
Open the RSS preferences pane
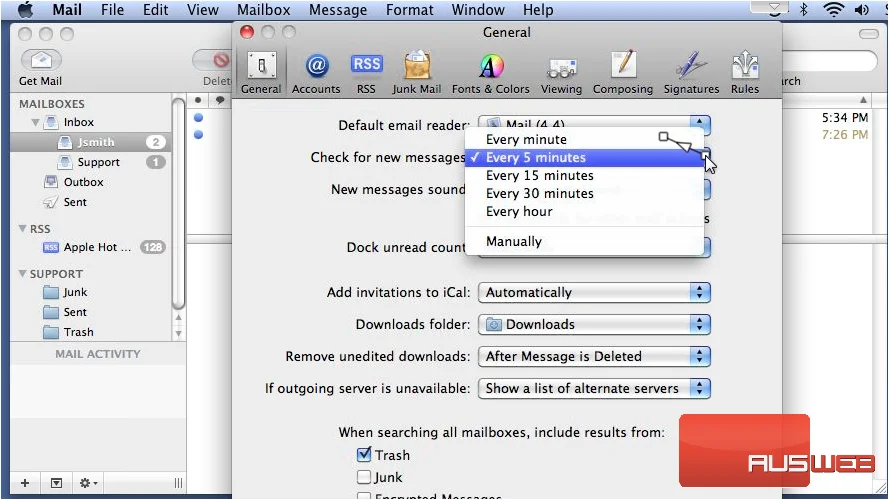366,73
